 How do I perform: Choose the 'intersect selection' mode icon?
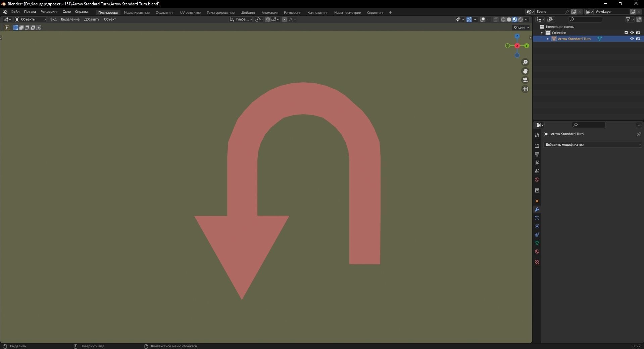tap(39, 28)
